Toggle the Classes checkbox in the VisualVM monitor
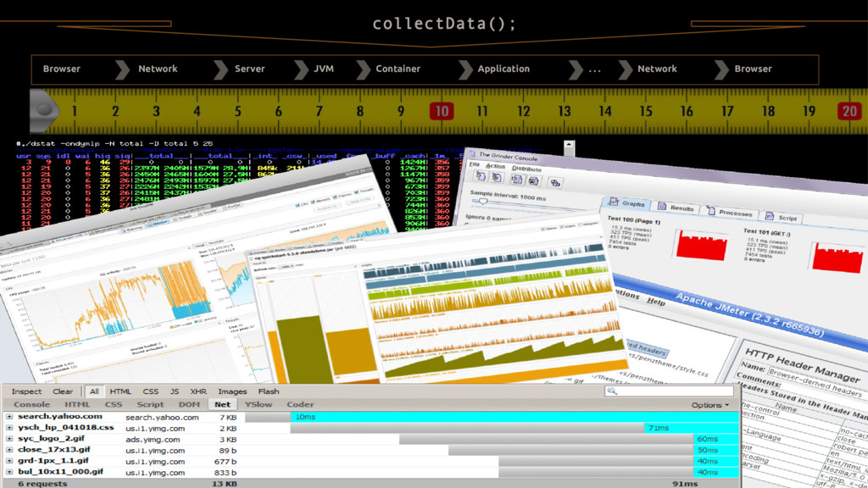Screen dimensions: 868x488 point(334,196)
